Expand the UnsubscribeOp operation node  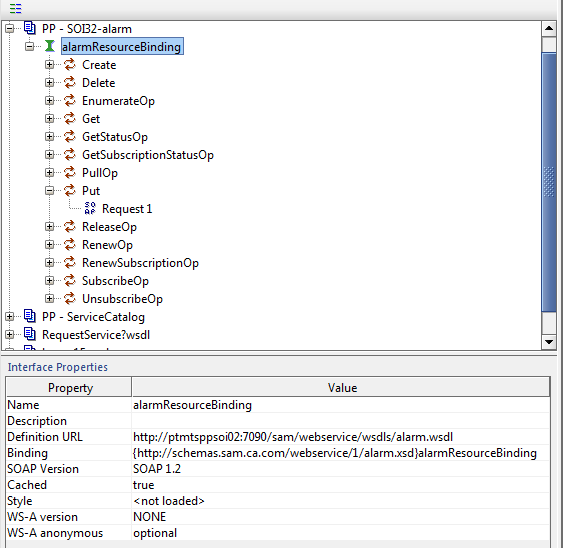pos(50,298)
